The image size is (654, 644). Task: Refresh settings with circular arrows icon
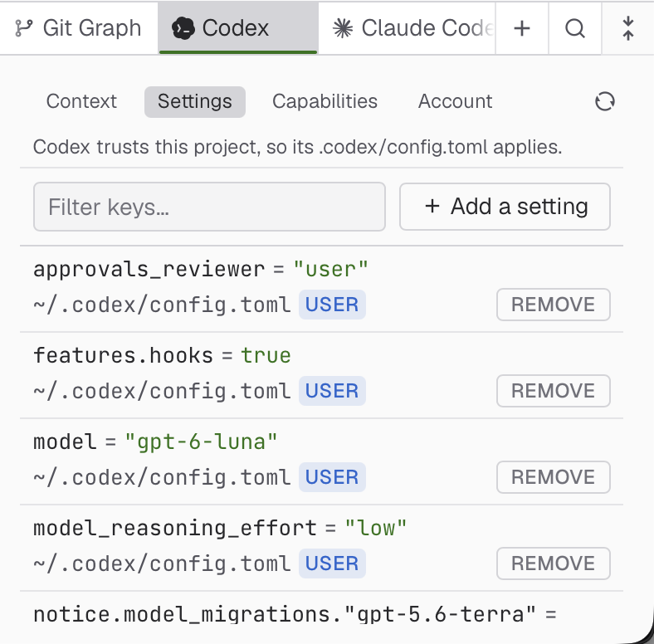tap(605, 101)
